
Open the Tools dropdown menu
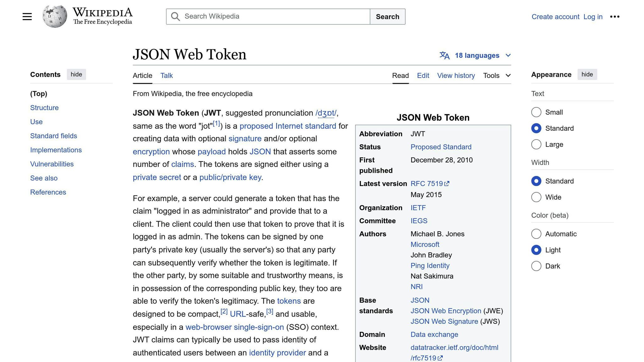pyautogui.click(x=496, y=75)
